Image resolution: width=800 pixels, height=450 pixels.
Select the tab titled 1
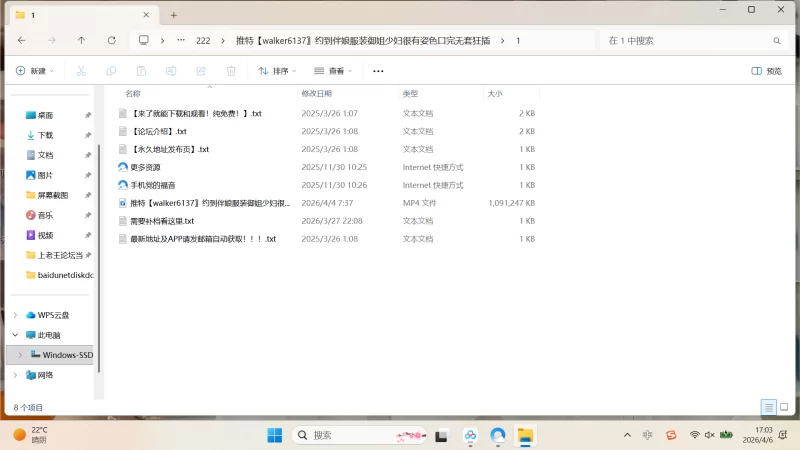pos(82,15)
